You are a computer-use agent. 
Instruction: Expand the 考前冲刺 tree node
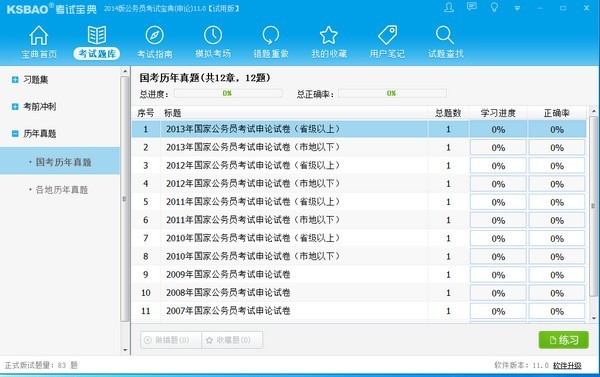15,106
